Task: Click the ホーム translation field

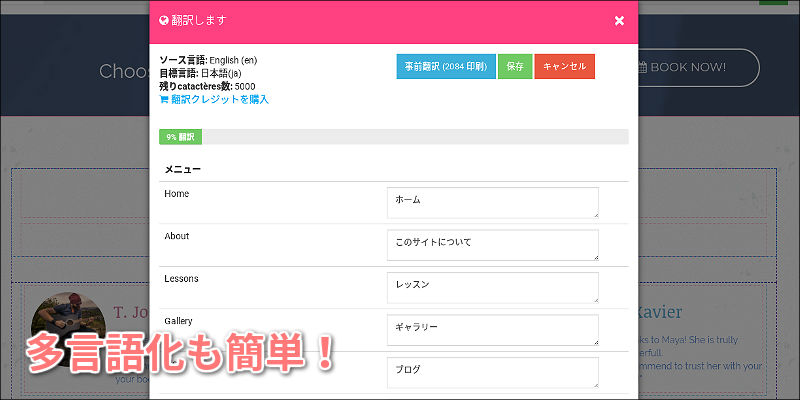Action: (x=492, y=203)
